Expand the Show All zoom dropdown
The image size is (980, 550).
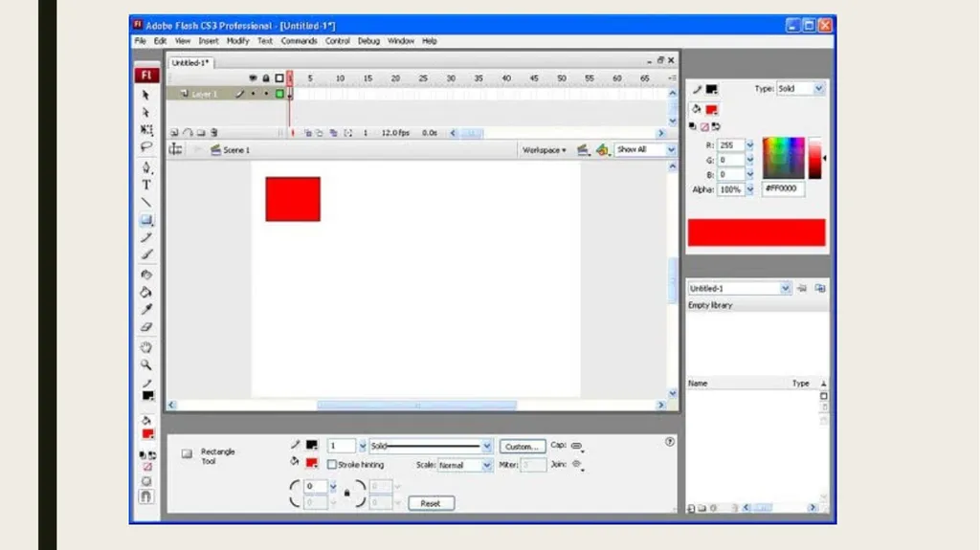[645, 150]
